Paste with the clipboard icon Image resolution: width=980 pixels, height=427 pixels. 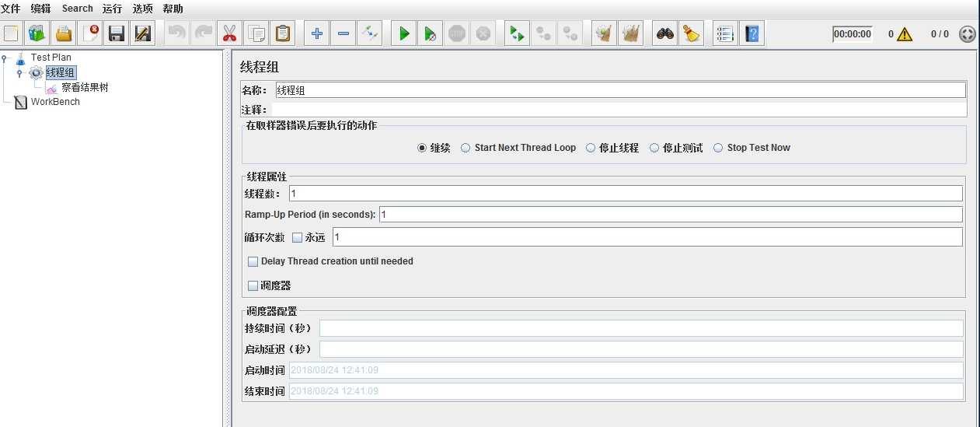coord(282,33)
